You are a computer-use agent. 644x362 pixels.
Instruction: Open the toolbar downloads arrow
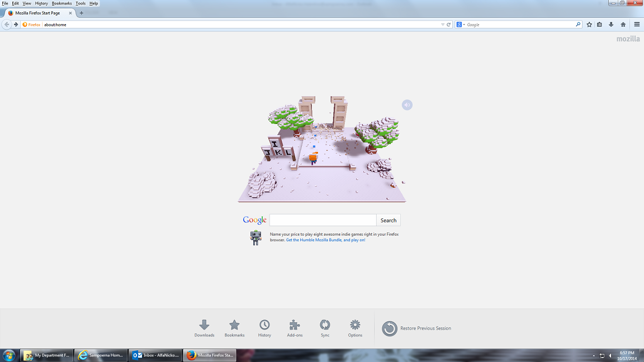tap(611, 25)
